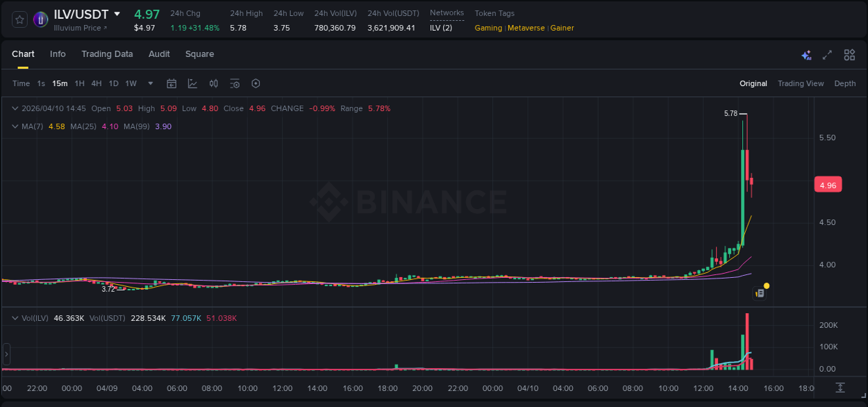Image resolution: width=868 pixels, height=407 pixels.
Task: Open the candlestick style settings
Action: (x=213, y=83)
